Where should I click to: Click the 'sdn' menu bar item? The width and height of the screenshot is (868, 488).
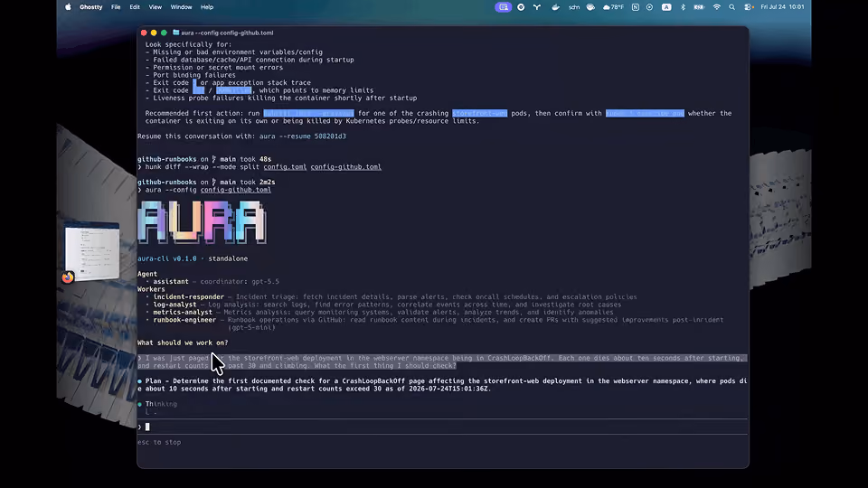click(x=574, y=7)
